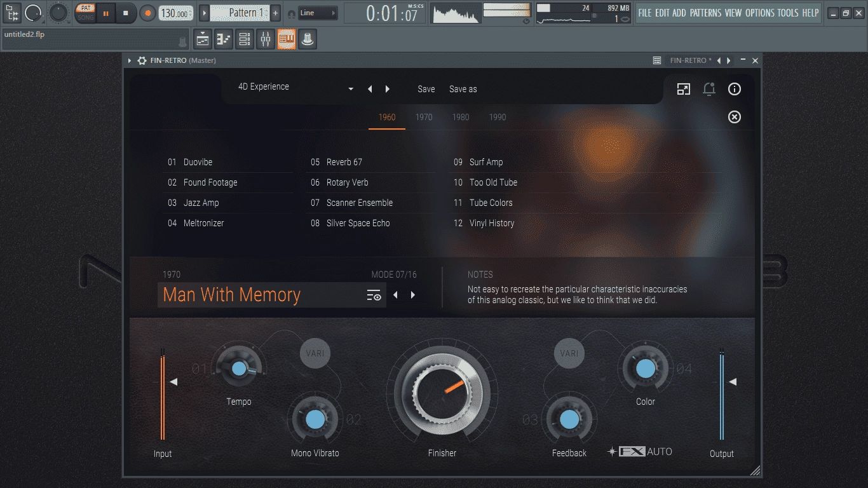Select mode 08 Silver Space Echo

point(371,223)
